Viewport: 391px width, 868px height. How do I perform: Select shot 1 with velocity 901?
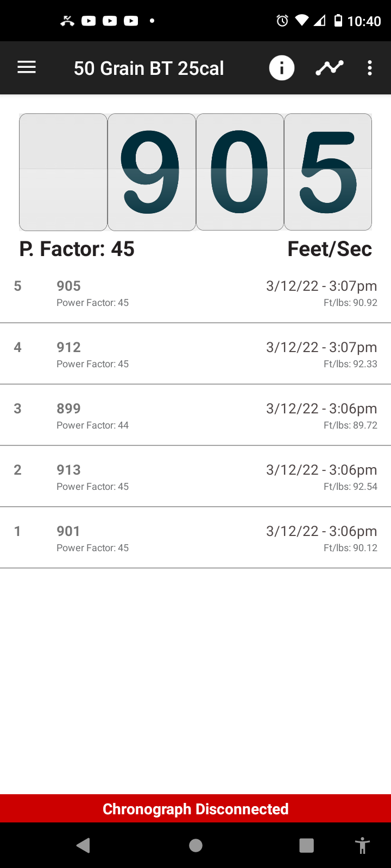[195, 538]
